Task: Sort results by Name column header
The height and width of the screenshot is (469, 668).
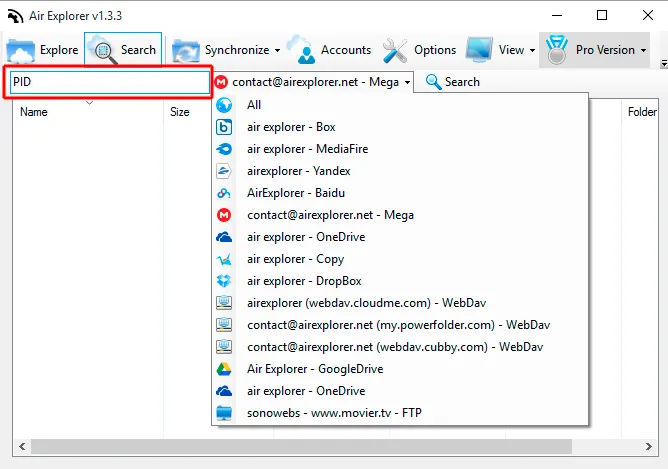Action: point(34,112)
